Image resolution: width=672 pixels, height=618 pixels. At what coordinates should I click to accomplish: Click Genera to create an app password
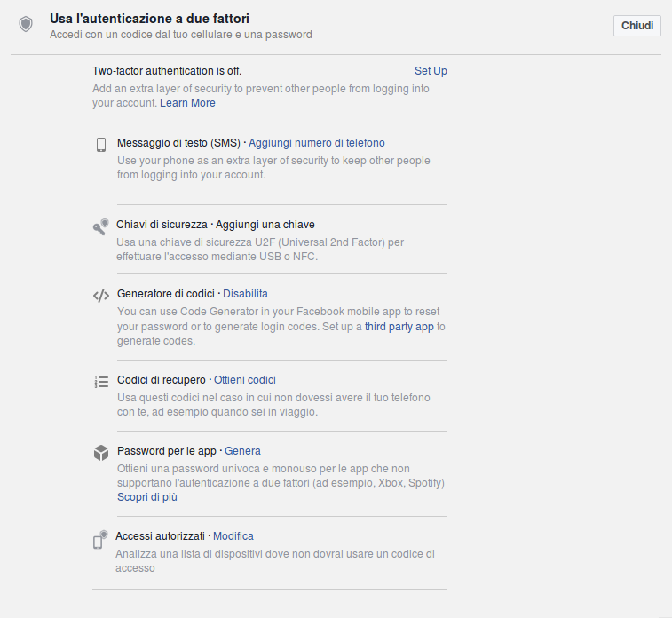click(x=242, y=451)
